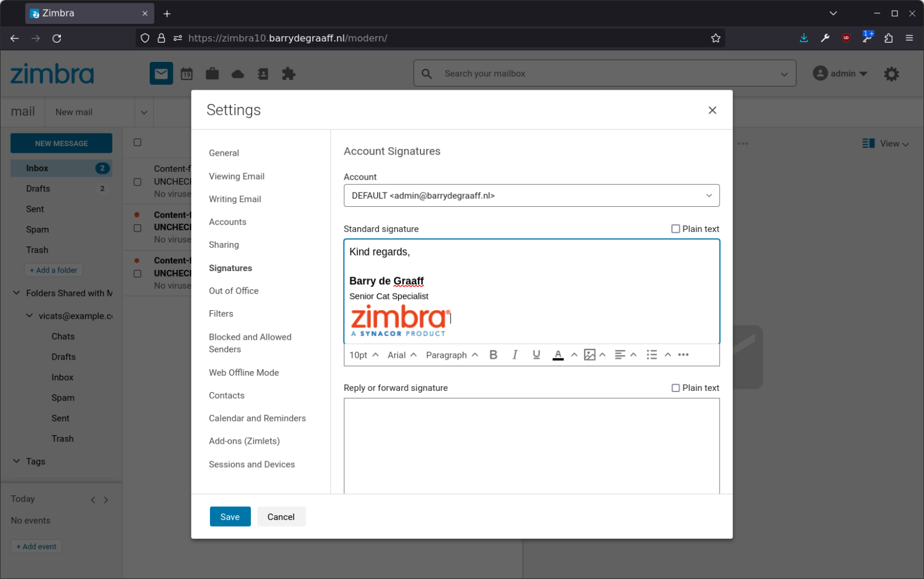Open the Contacts address book icon
924x579 pixels.
pos(263,73)
